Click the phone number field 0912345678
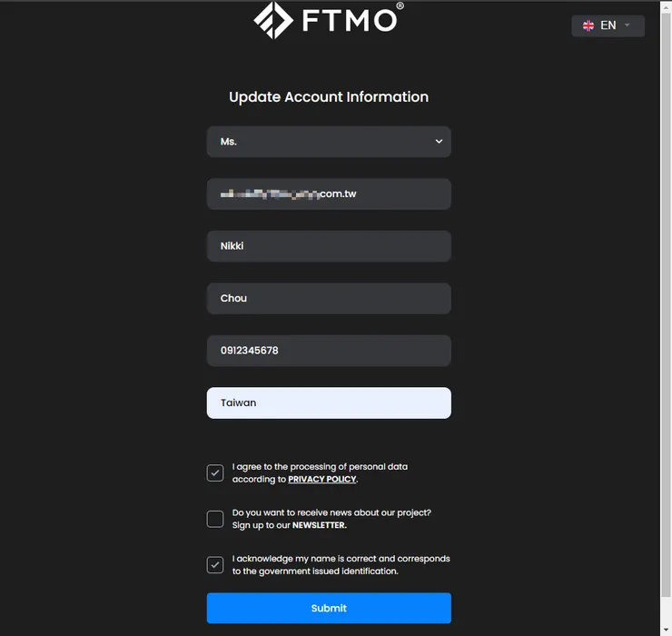This screenshot has height=636, width=672. click(329, 351)
